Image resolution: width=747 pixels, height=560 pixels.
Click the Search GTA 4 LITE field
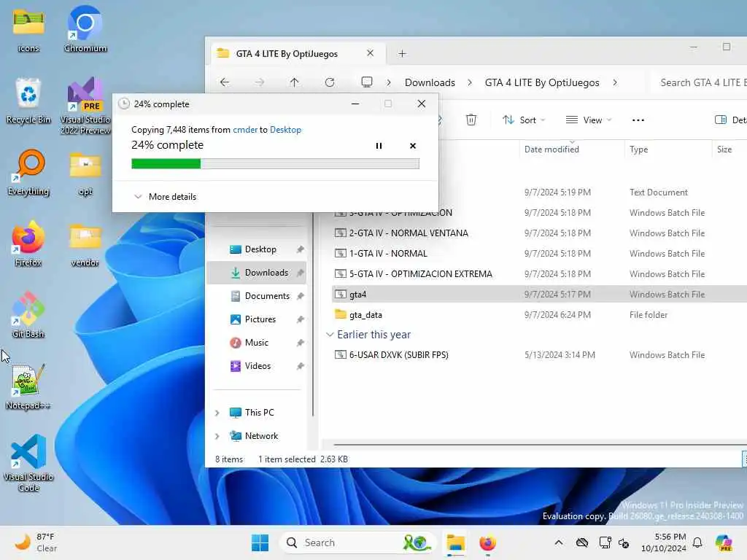click(700, 82)
